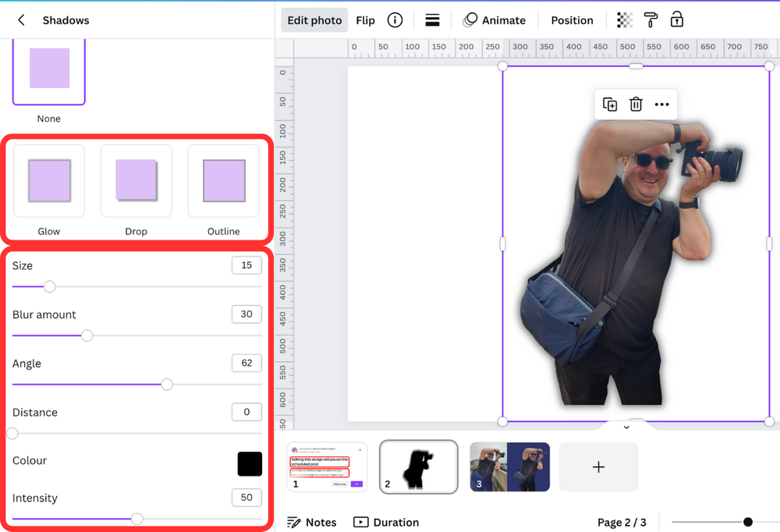Open transparency settings via checkerboard icon
The width and height of the screenshot is (780, 532).
(623, 20)
